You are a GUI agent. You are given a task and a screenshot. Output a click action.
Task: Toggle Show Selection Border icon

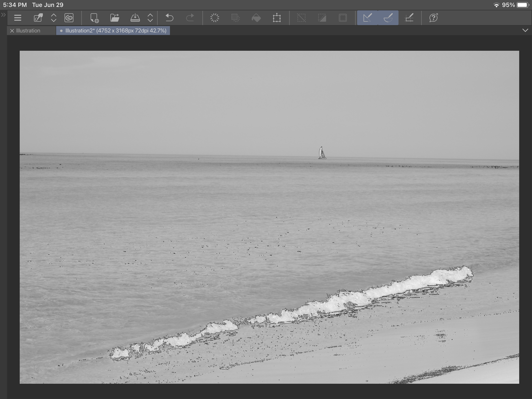[343, 18]
